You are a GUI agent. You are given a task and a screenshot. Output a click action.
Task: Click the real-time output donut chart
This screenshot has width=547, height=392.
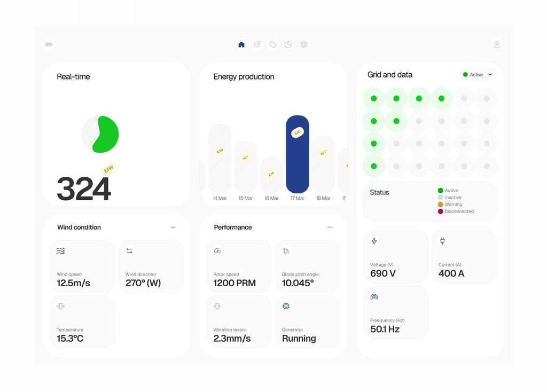point(100,135)
